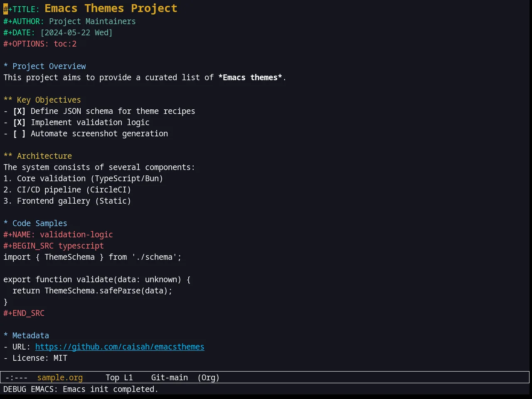Check the Automate screenshot generation box
532x399 pixels.
pos(19,134)
